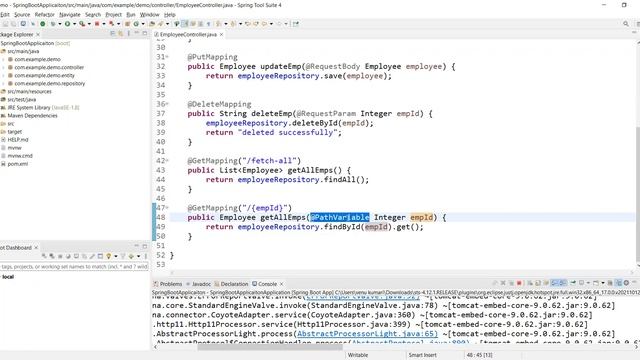Image resolution: width=640 pixels, height=360 pixels.
Task: Toggle Scroll Lock in Console toolbar
Action: [x=538, y=283]
